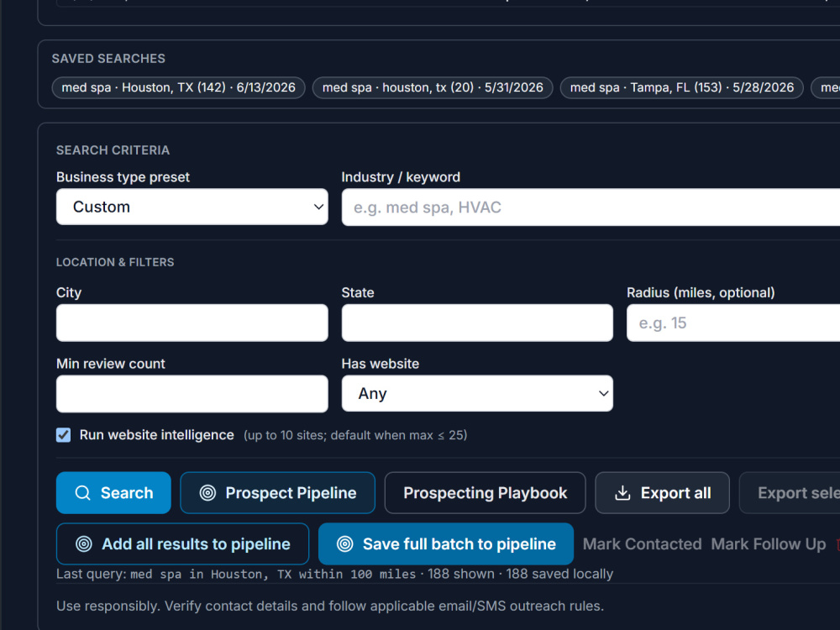Click target icon in Add all results button
The height and width of the screenshot is (630, 840).
[83, 544]
